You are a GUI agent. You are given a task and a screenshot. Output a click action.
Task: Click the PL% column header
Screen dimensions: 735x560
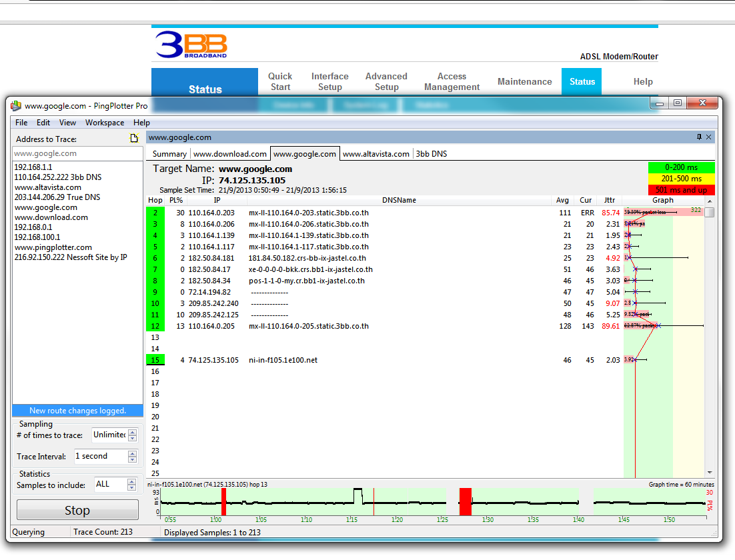(176, 200)
